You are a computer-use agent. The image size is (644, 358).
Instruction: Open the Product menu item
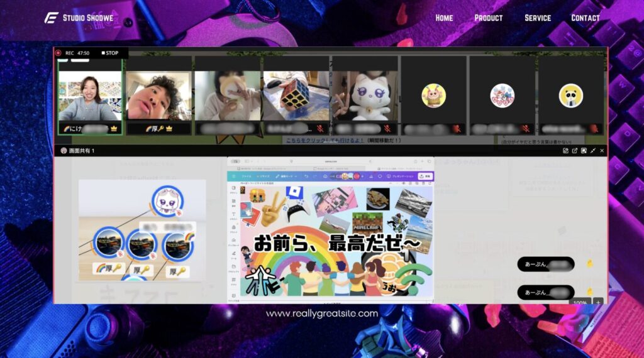[489, 18]
